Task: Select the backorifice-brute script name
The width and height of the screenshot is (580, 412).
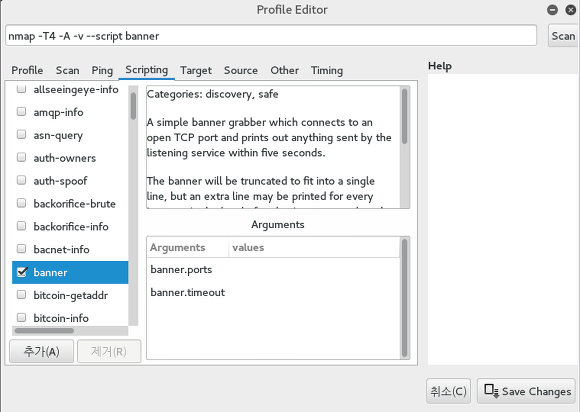Action: [x=74, y=204]
